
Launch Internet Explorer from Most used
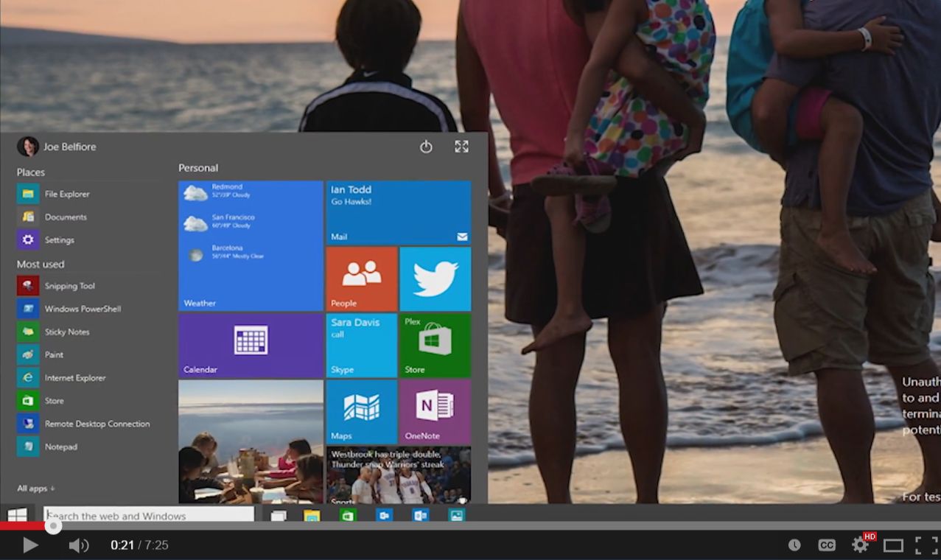[x=77, y=377]
